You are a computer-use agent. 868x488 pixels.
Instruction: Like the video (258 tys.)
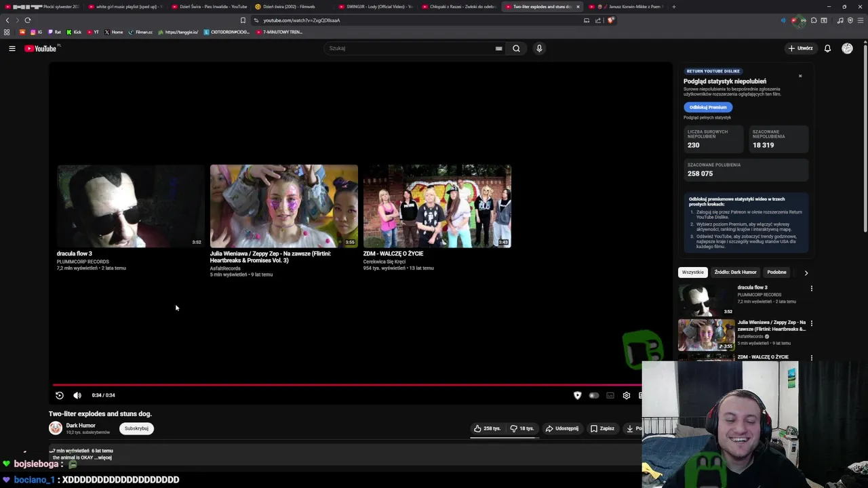(x=488, y=428)
